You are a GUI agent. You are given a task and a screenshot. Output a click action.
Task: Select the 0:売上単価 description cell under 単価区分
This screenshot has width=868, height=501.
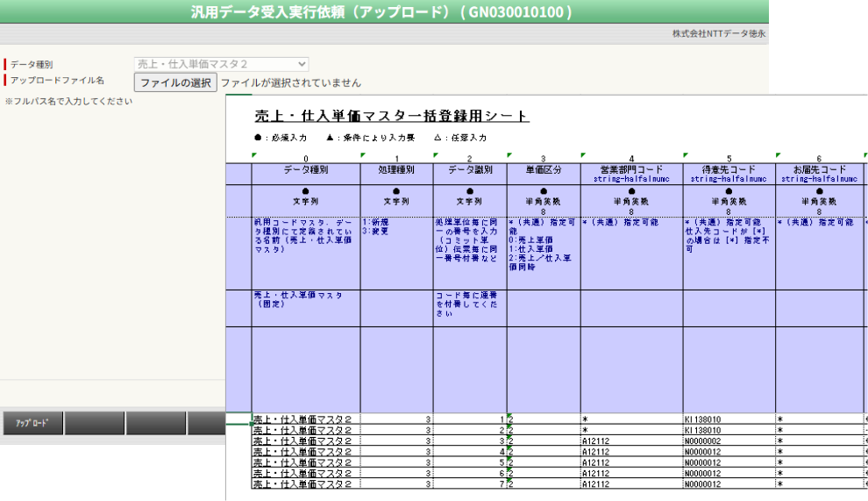click(x=543, y=254)
